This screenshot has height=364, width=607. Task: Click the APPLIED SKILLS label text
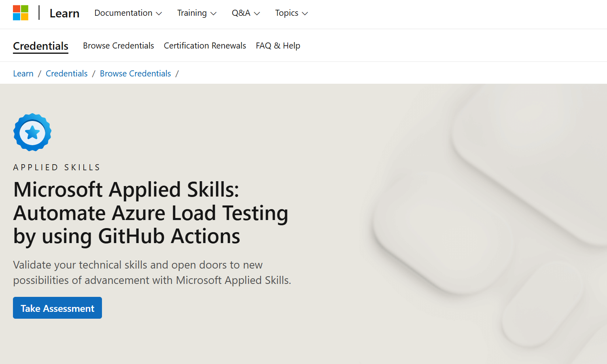[x=57, y=167]
